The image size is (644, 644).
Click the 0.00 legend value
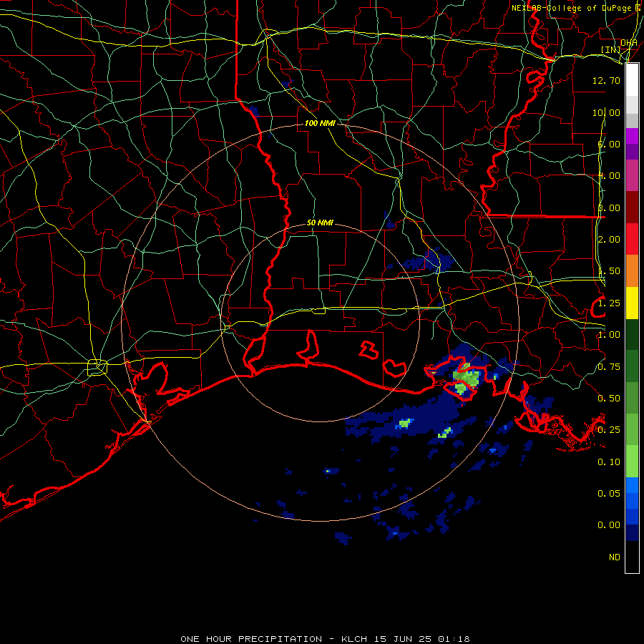click(x=609, y=525)
